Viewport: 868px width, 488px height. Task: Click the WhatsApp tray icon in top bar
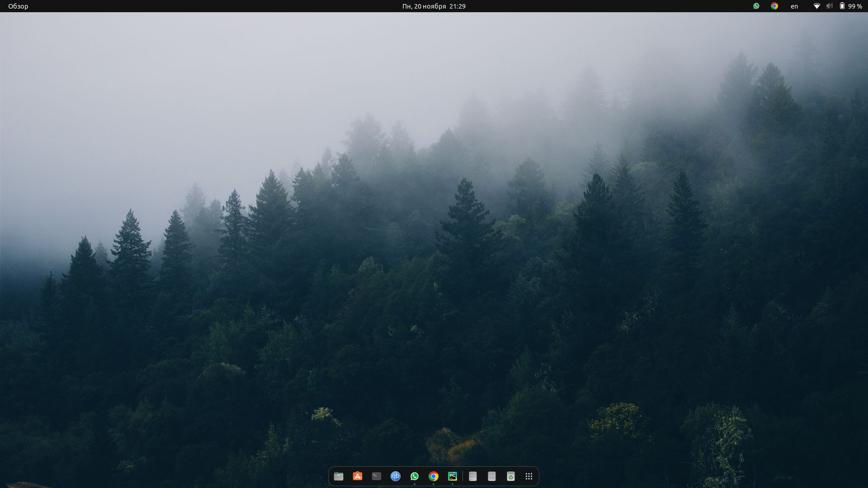(x=756, y=6)
